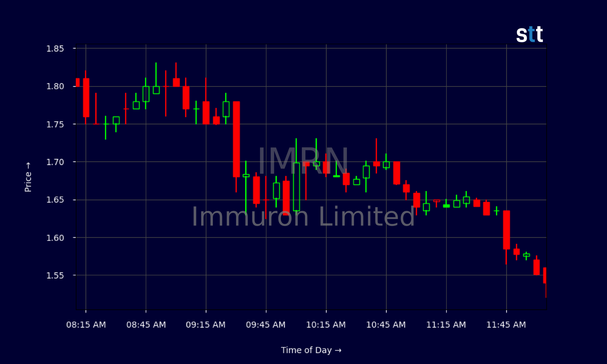Click the 10:45 AM time label
The height and width of the screenshot is (364, 607).
pyautogui.click(x=386, y=325)
